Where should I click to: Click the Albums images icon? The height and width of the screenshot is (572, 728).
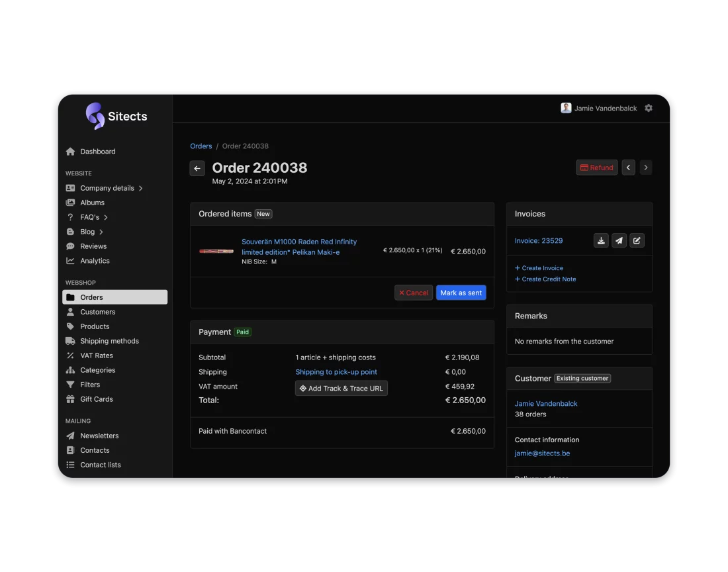(x=70, y=203)
